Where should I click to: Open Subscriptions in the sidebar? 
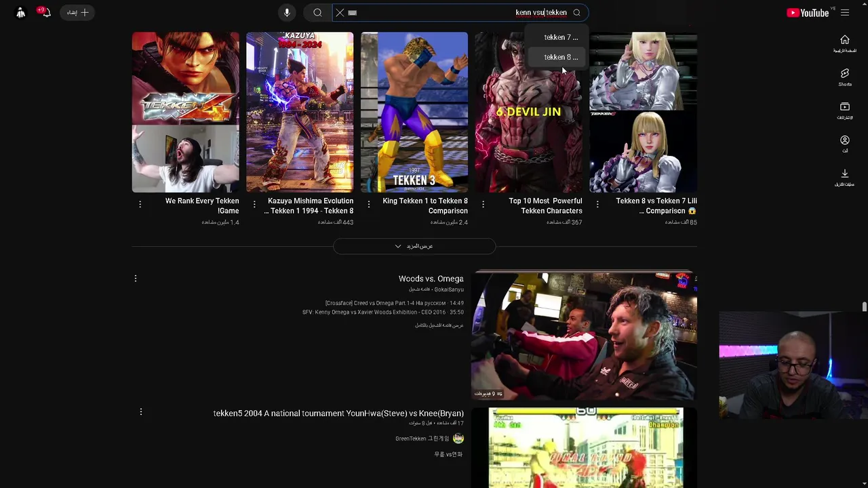click(x=845, y=111)
